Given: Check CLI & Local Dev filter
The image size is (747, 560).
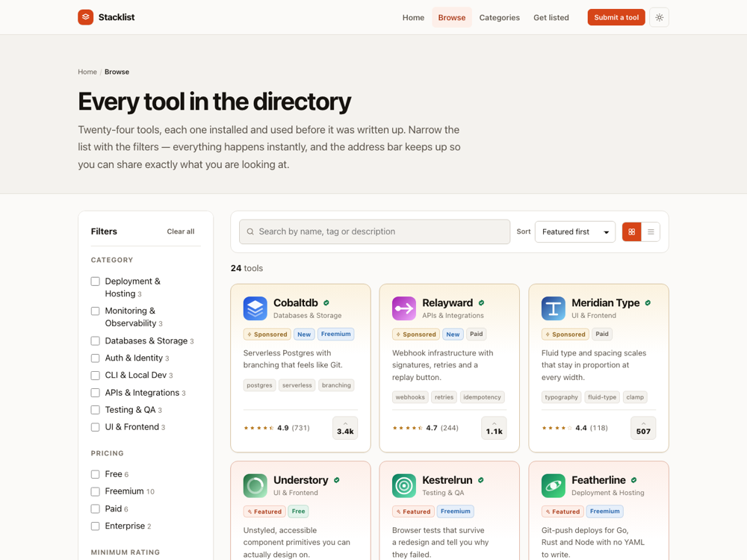Looking at the screenshot, I should pos(96,376).
